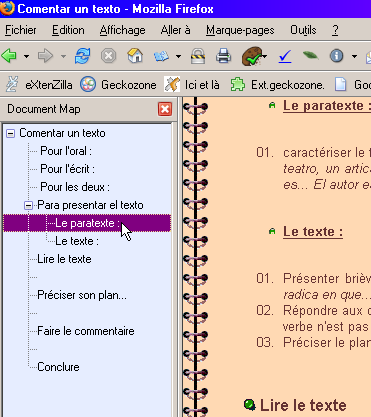Click the blue puzzle-pieces toolbar icon
Screen dimensions: 371x417
[161, 56]
